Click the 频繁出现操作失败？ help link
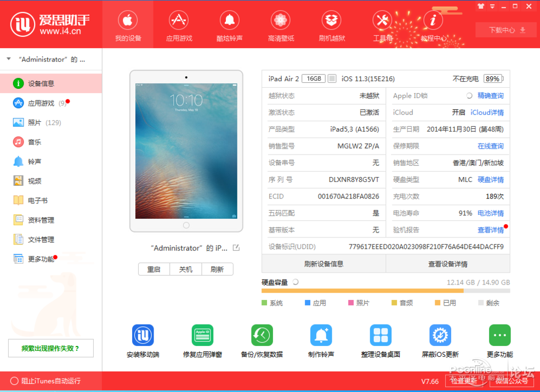The height and width of the screenshot is (392, 540). pyautogui.click(x=50, y=348)
